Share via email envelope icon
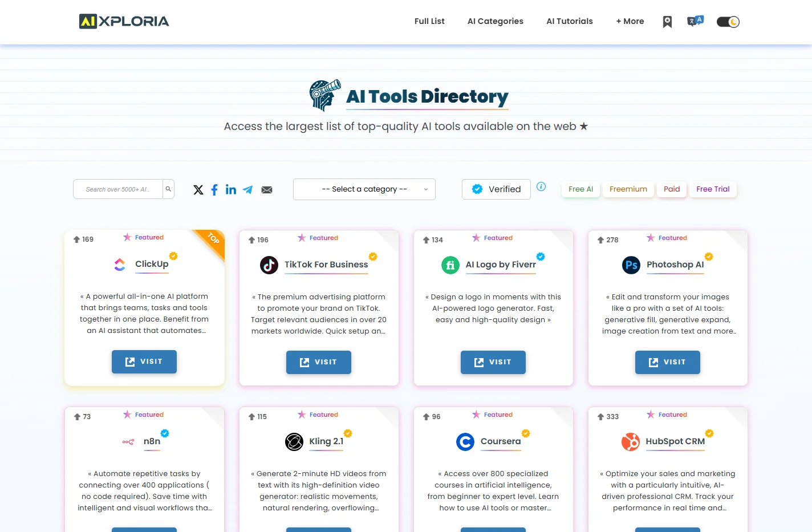The height and width of the screenshot is (532, 812). tap(267, 190)
